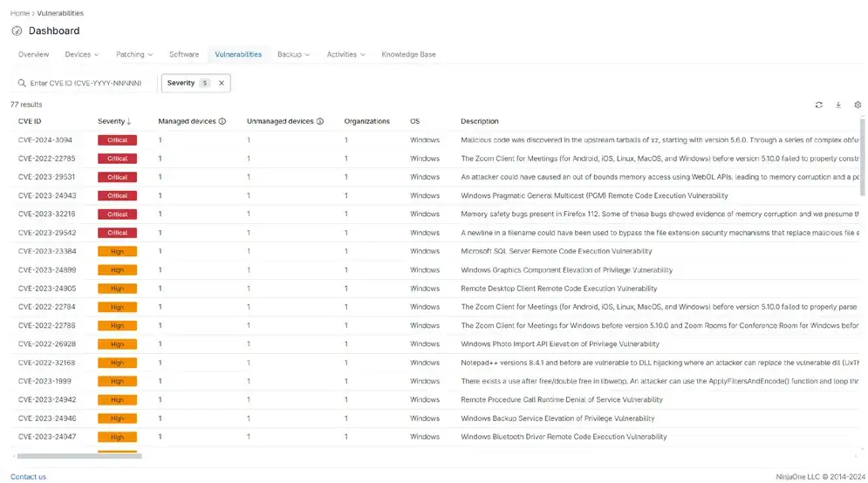Click Critical badge for CVE-2023-29542
This screenshot has height=483, width=868.
tap(118, 233)
